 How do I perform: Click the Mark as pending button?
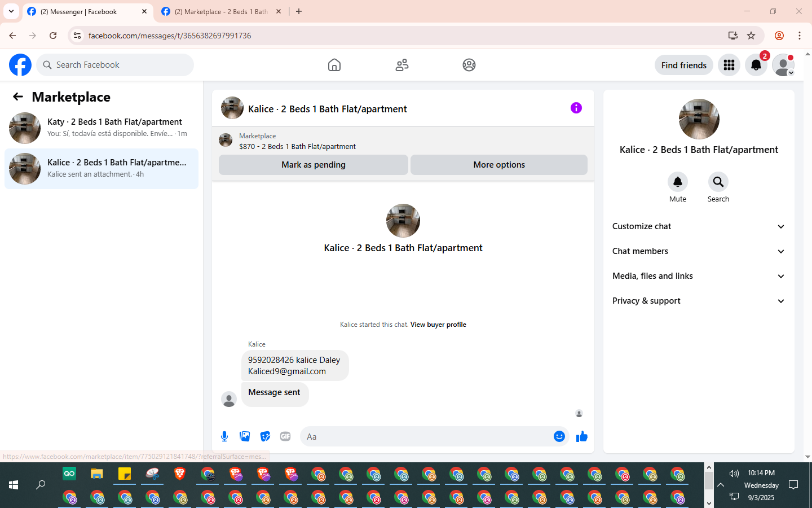pyautogui.click(x=314, y=165)
